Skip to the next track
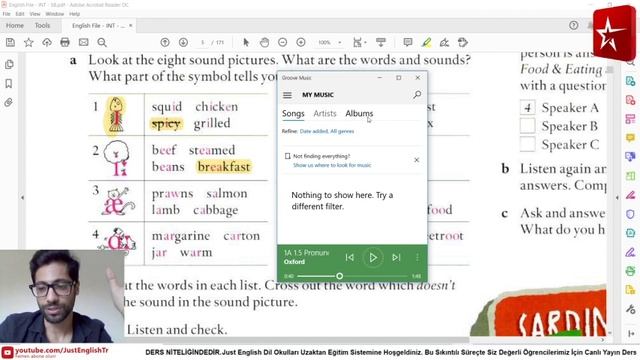Image resolution: width=640 pixels, height=360 pixels. 396,258
